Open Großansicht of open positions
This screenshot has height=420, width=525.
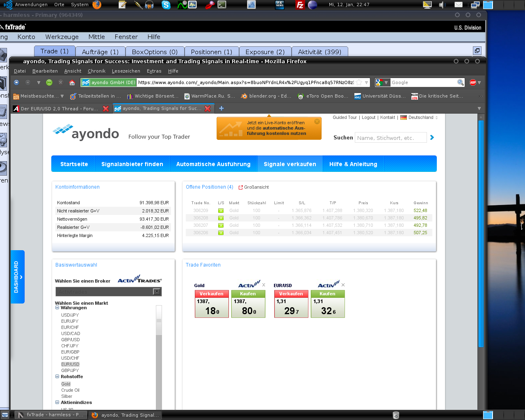tap(254, 187)
